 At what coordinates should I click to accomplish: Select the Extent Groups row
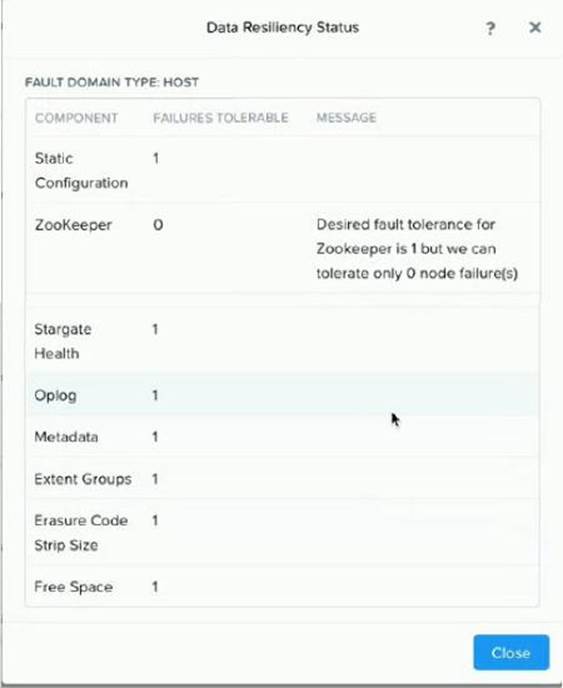(x=283, y=478)
